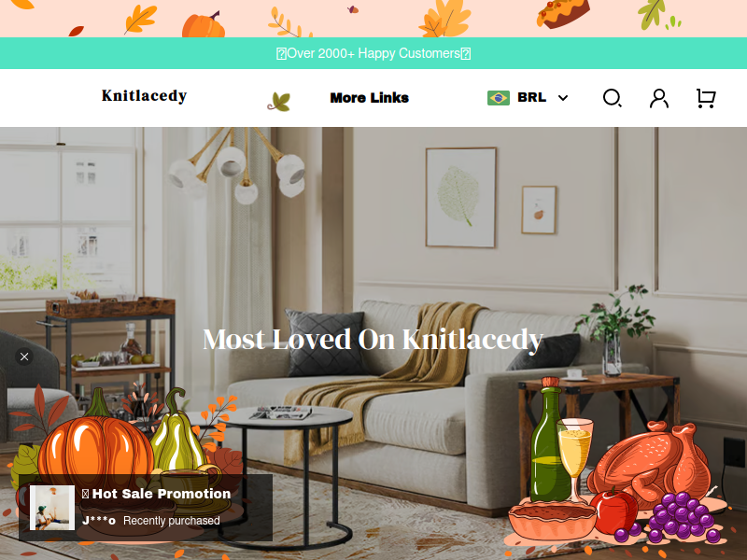Screen dimensions: 747x560
Task: Go home via the Knitlacedy logo
Action: tap(144, 96)
